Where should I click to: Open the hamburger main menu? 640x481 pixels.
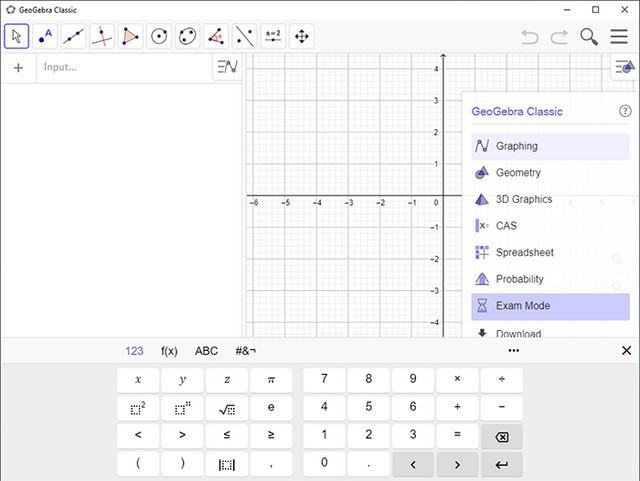click(619, 36)
